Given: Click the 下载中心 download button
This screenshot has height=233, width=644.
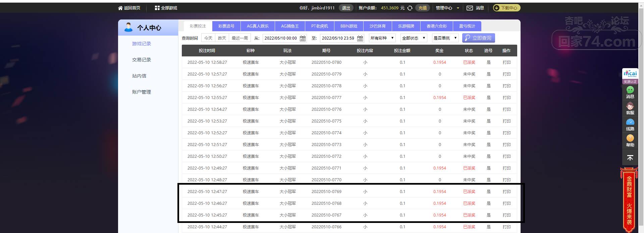Looking at the screenshot, I should (x=506, y=8).
